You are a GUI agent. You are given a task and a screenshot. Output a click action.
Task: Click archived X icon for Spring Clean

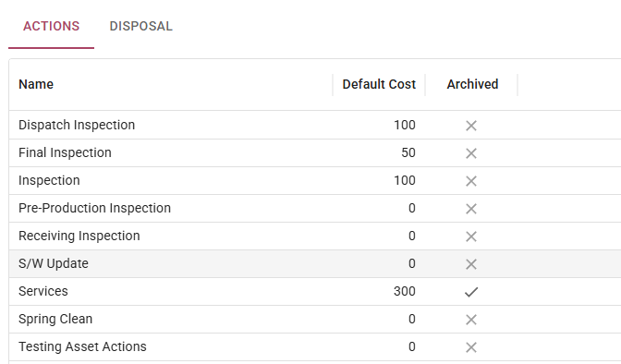[471, 320]
